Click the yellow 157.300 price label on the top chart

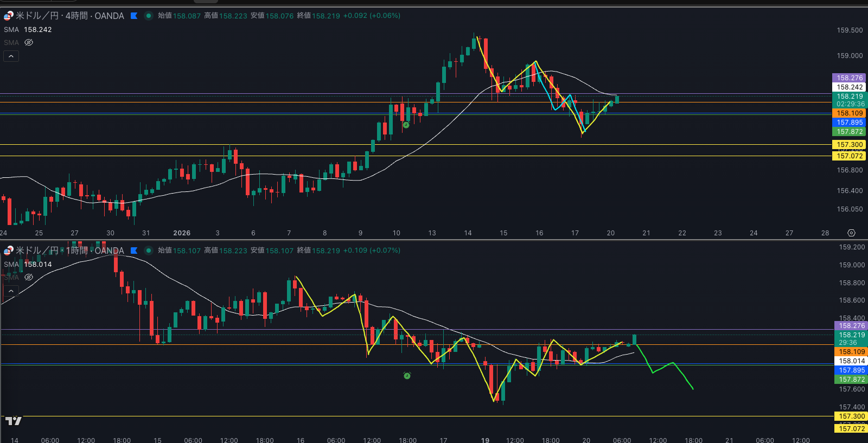tap(849, 145)
